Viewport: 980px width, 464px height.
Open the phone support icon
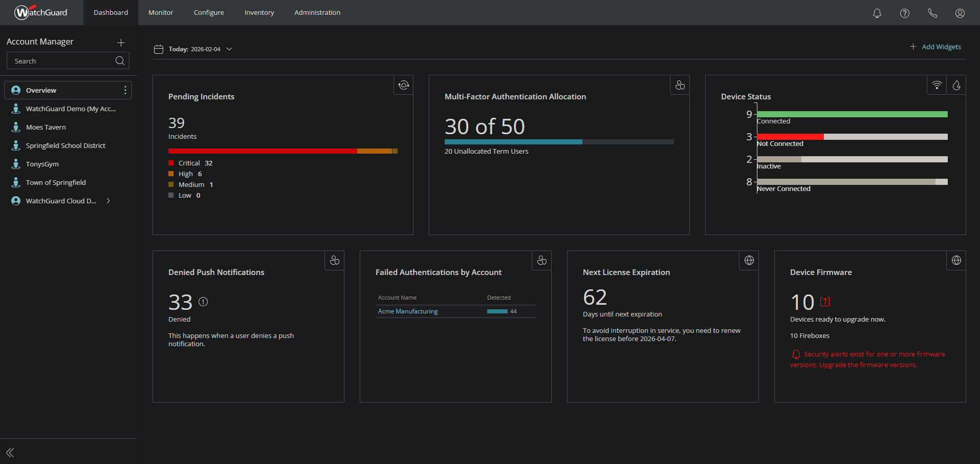pos(932,13)
